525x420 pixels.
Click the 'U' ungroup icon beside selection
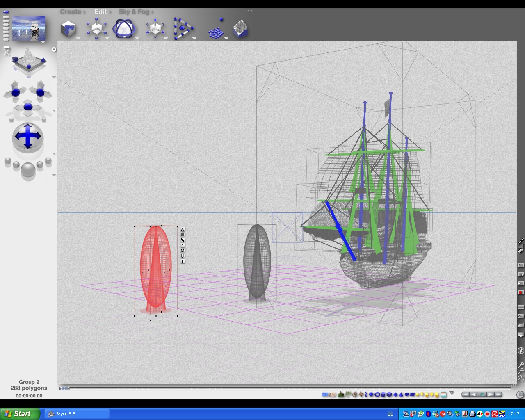183,256
